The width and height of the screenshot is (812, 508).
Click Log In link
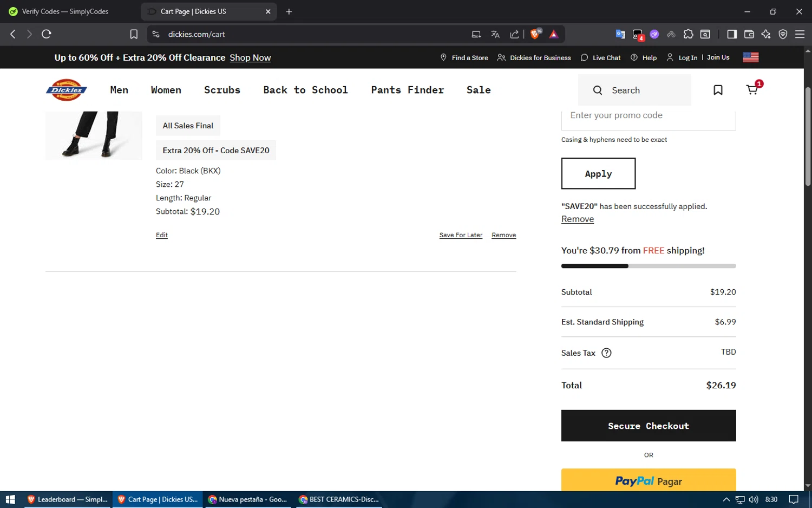pos(682,57)
